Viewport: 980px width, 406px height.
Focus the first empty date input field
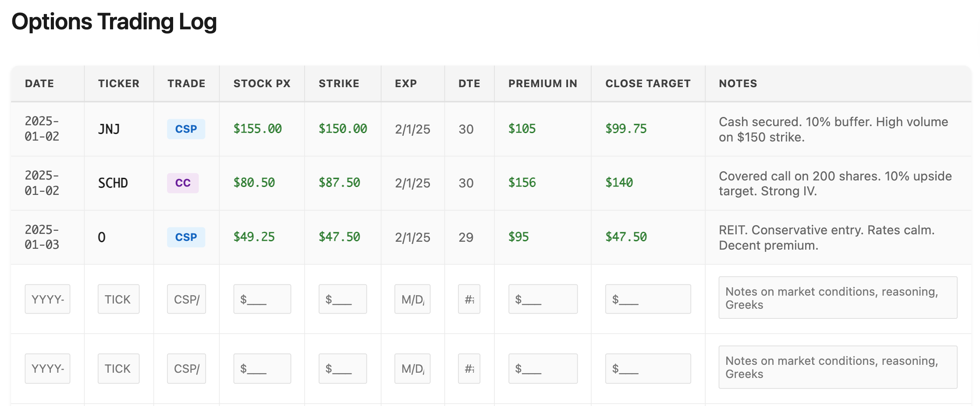(x=47, y=299)
